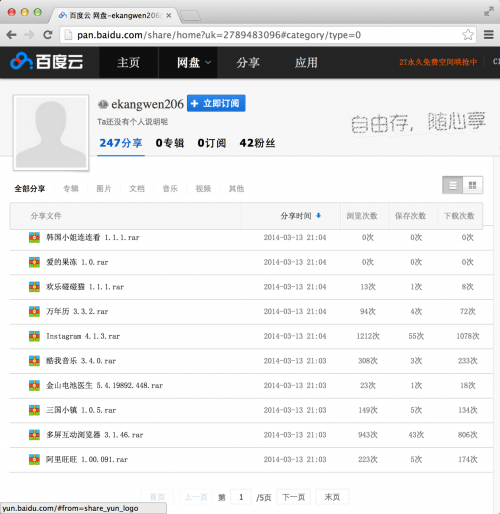
Task: Reload the page with the refresh icon
Action: tap(48, 35)
